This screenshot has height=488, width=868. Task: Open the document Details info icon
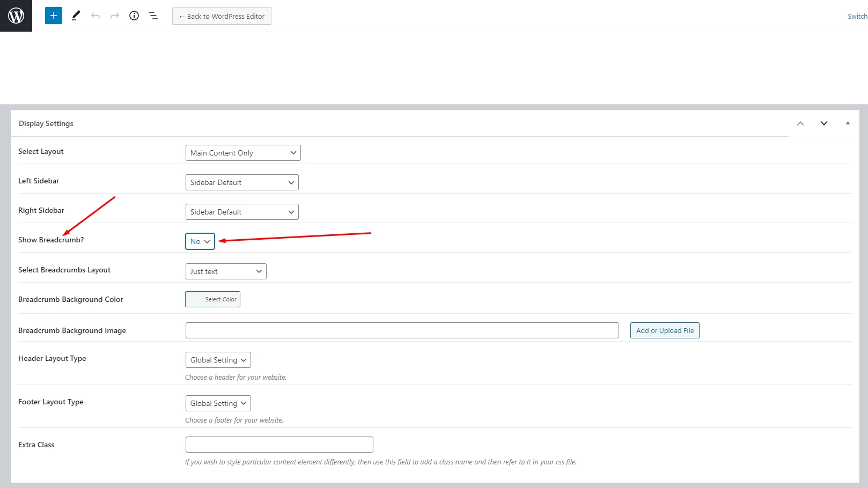(134, 16)
